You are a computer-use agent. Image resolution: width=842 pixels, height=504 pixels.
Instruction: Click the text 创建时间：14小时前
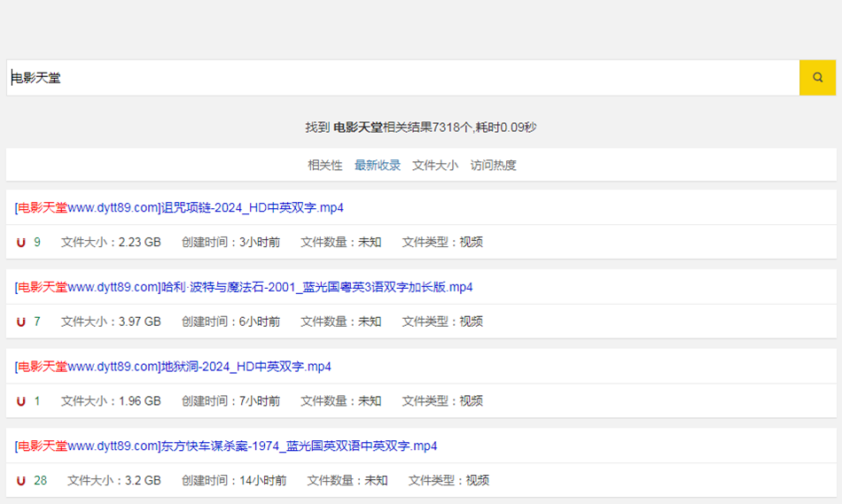234,480
